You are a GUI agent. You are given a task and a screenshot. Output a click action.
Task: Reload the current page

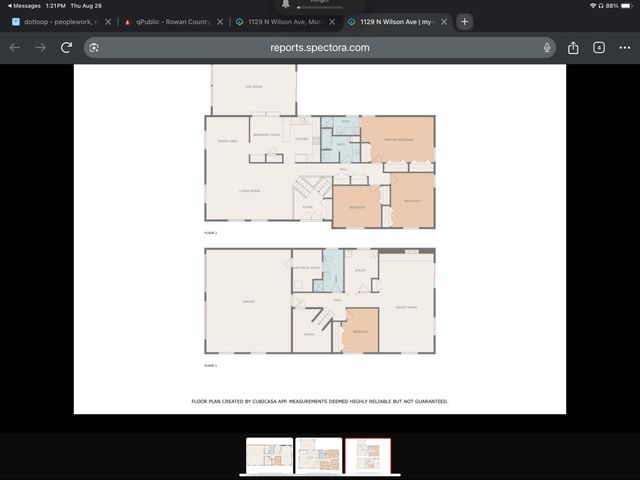pyautogui.click(x=66, y=47)
